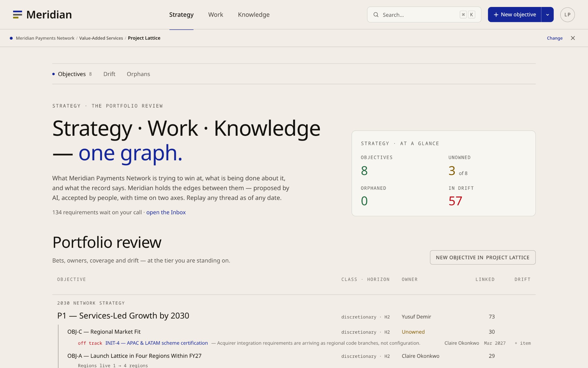
Task: Click '2030 Network Strategy' group label
Action: pyautogui.click(x=91, y=303)
